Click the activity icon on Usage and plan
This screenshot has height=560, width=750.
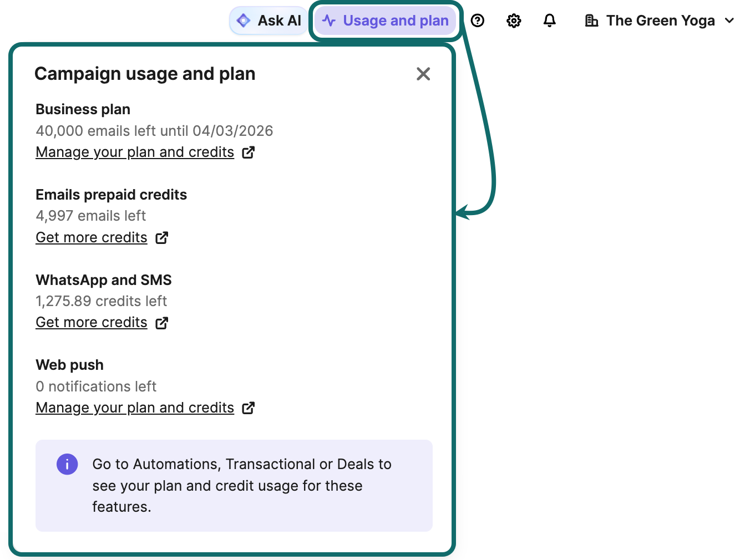(x=330, y=20)
